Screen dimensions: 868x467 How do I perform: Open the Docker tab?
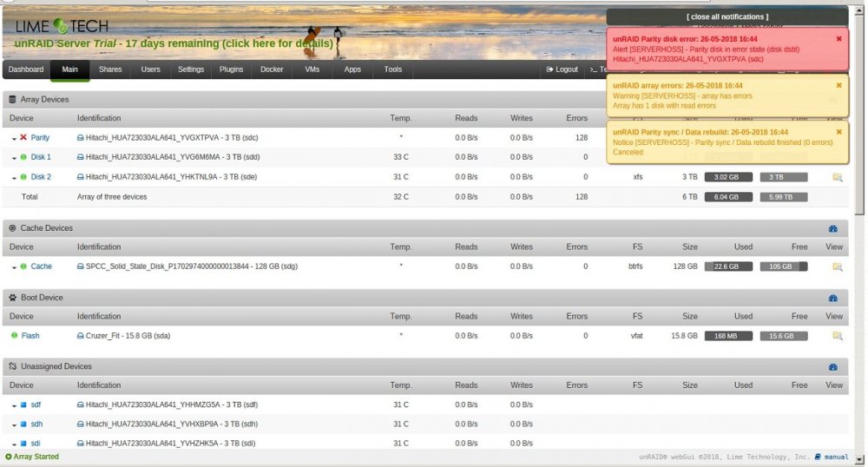[272, 69]
